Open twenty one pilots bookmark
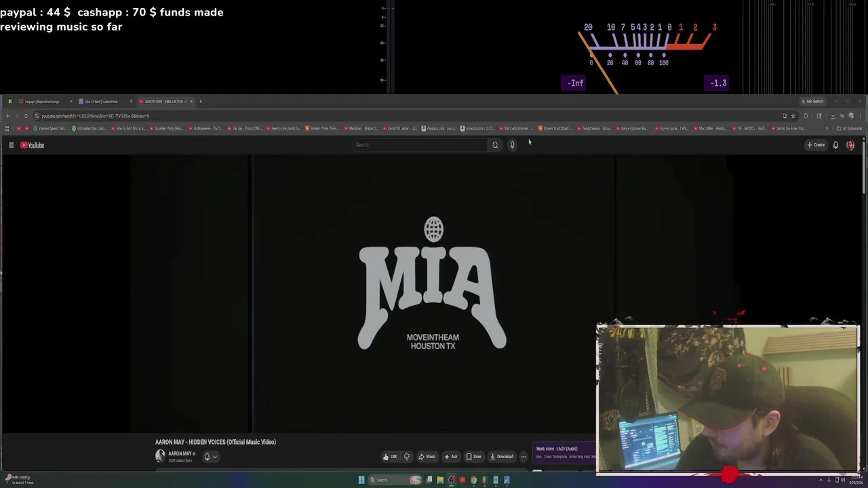Image resolution: width=868 pixels, height=488 pixels. pos(283,128)
